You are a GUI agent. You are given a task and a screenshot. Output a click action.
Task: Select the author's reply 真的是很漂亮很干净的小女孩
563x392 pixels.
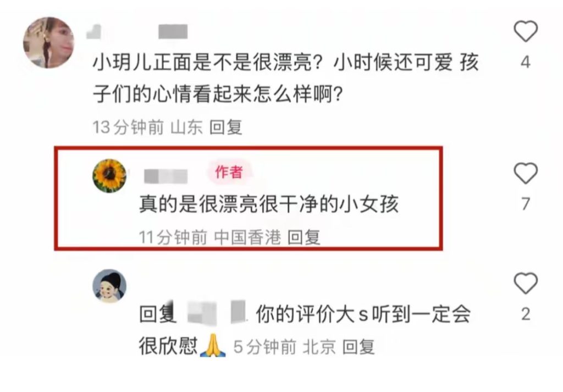click(x=269, y=205)
